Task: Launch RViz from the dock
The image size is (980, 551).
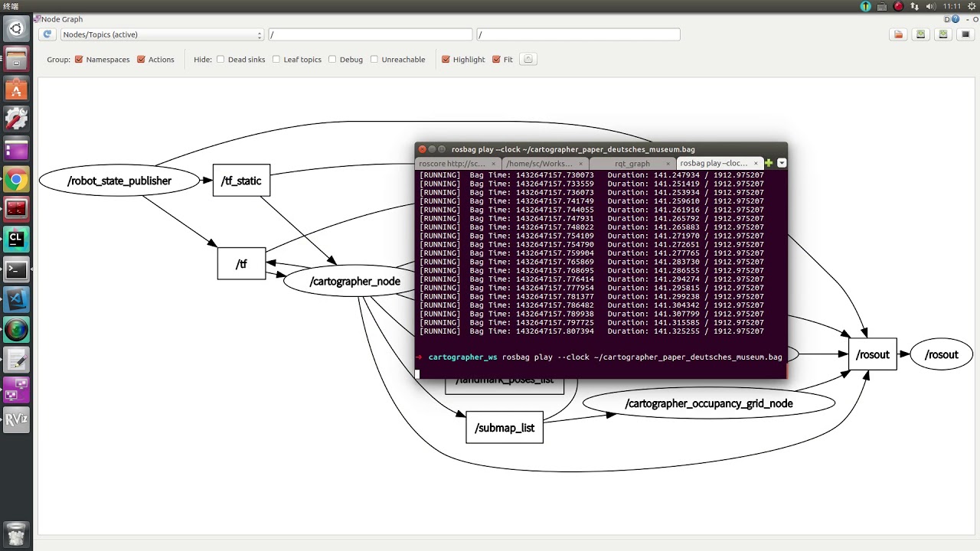Action: pyautogui.click(x=16, y=419)
